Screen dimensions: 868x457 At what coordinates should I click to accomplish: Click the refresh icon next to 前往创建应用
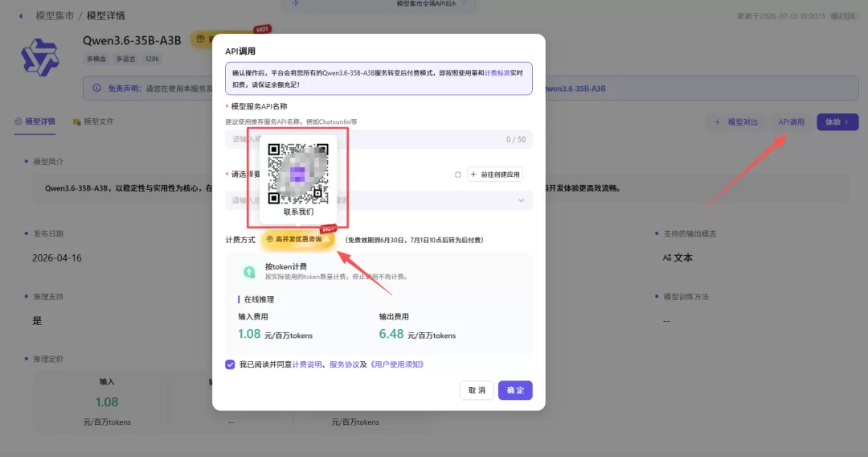pos(458,175)
